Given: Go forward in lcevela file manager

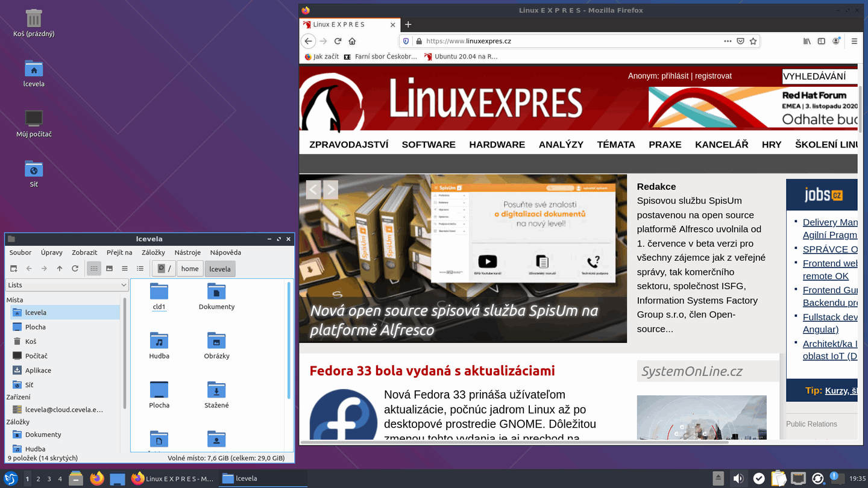Looking at the screenshot, I should pyautogui.click(x=44, y=269).
